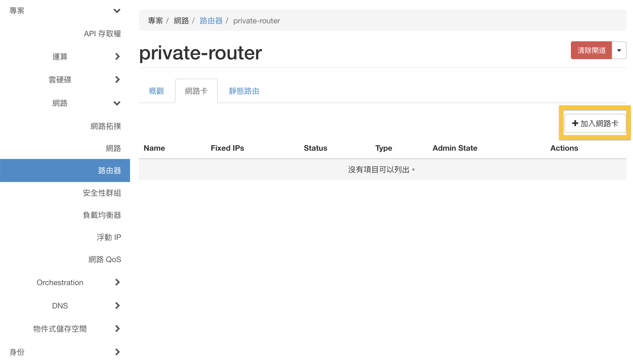Open 負載均衡器 sidebar item
The image size is (633, 364).
pyautogui.click(x=102, y=215)
